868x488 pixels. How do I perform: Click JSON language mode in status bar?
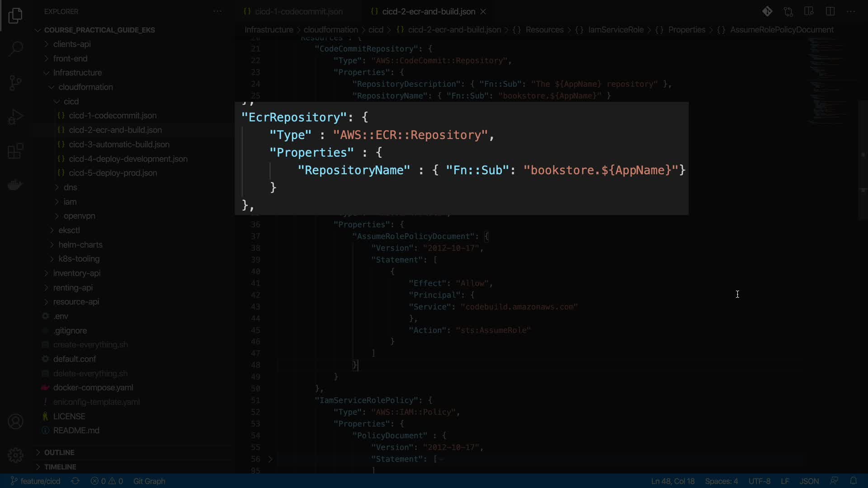809,481
